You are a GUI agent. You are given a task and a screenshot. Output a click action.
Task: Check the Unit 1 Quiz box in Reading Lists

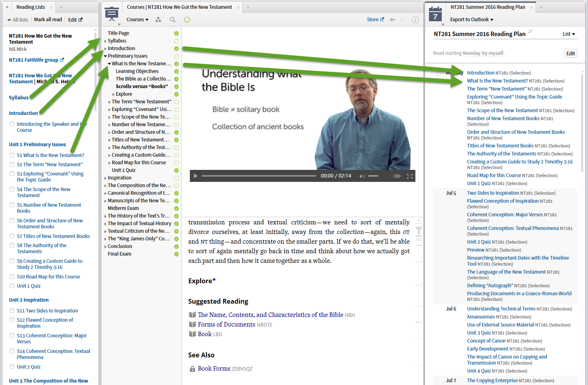pos(12,286)
